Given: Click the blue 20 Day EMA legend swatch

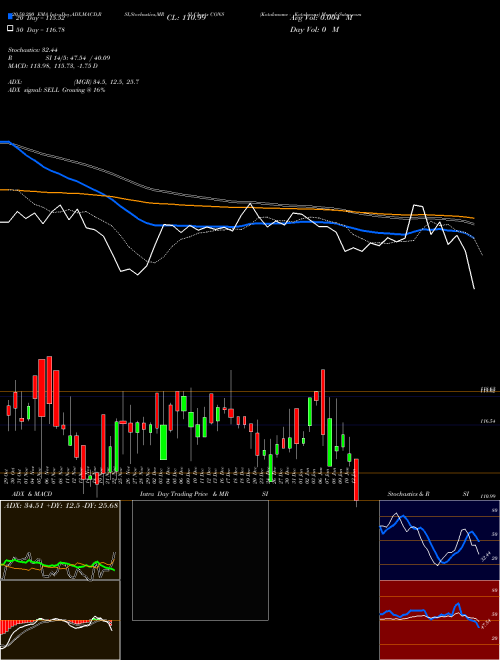Looking at the screenshot, I should pyautogui.click(x=10, y=17).
